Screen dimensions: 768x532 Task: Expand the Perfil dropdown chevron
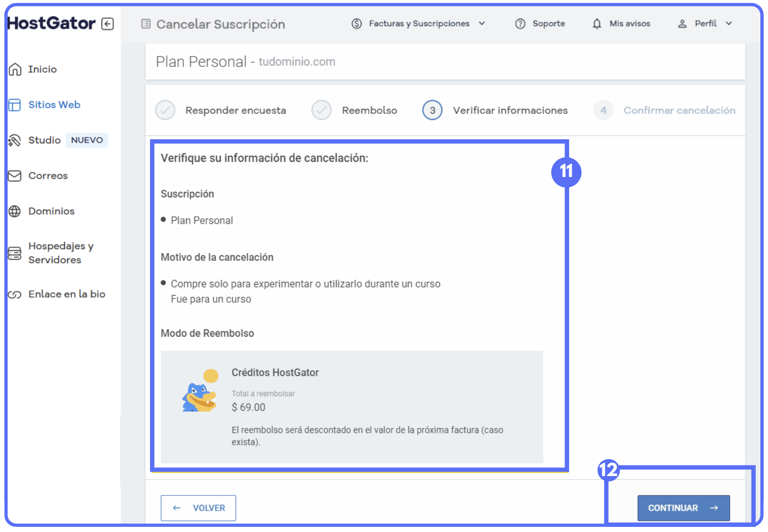729,24
